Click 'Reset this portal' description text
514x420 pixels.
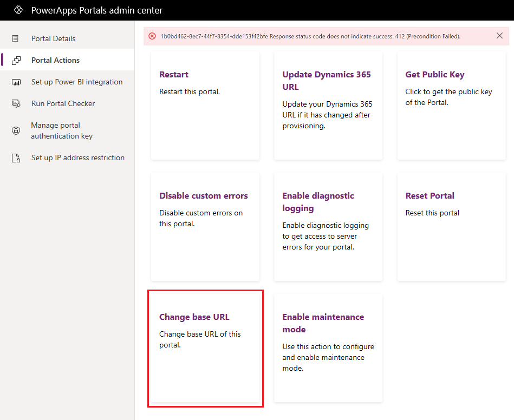(x=432, y=213)
